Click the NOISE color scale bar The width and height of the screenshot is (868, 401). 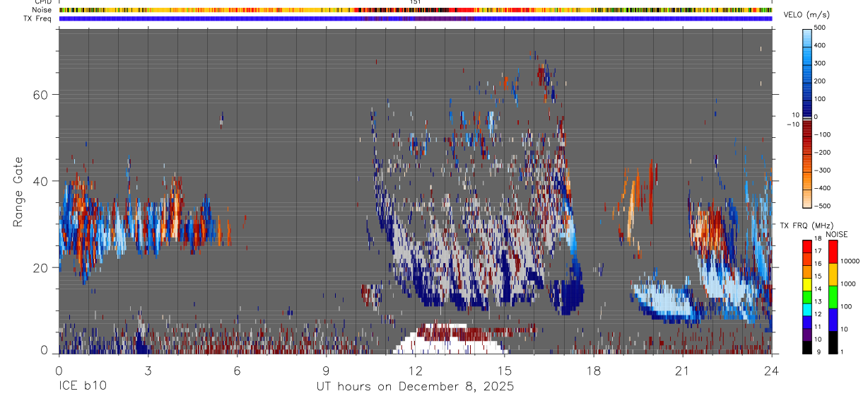click(x=833, y=296)
